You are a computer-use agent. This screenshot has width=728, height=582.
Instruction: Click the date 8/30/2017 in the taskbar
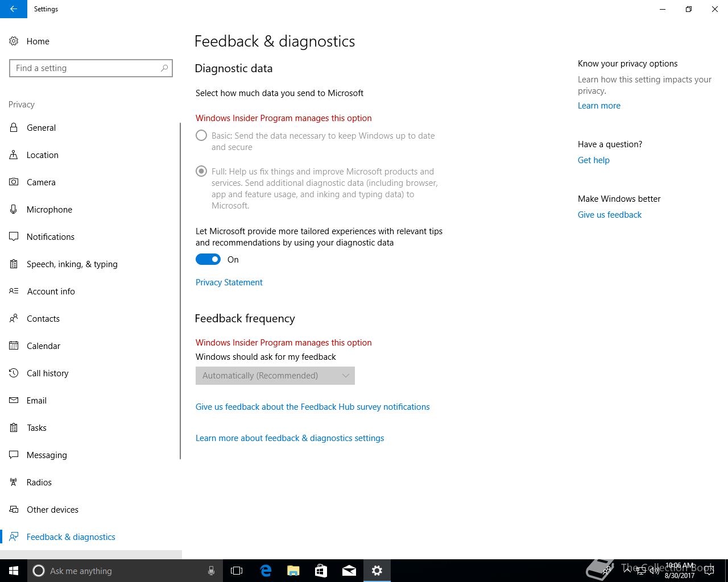pos(680,576)
